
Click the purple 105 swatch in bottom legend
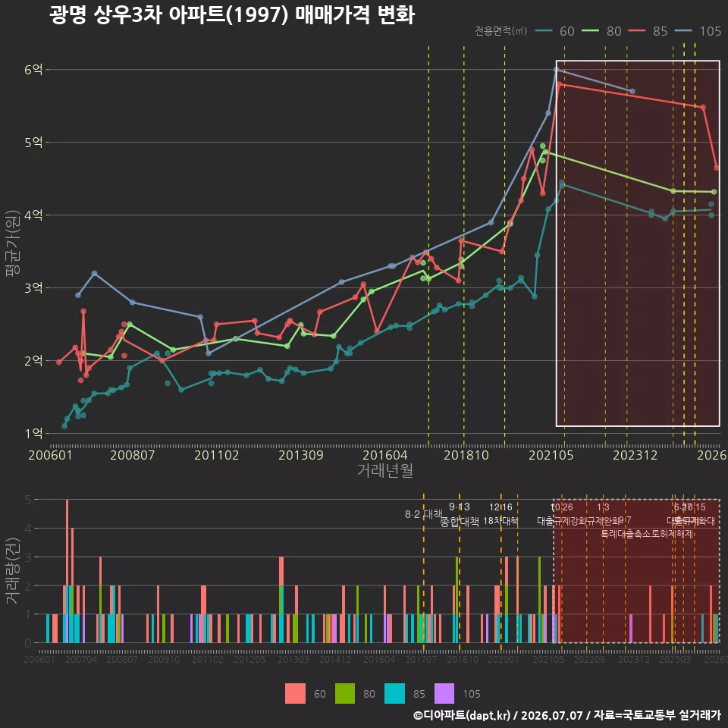coord(444,694)
